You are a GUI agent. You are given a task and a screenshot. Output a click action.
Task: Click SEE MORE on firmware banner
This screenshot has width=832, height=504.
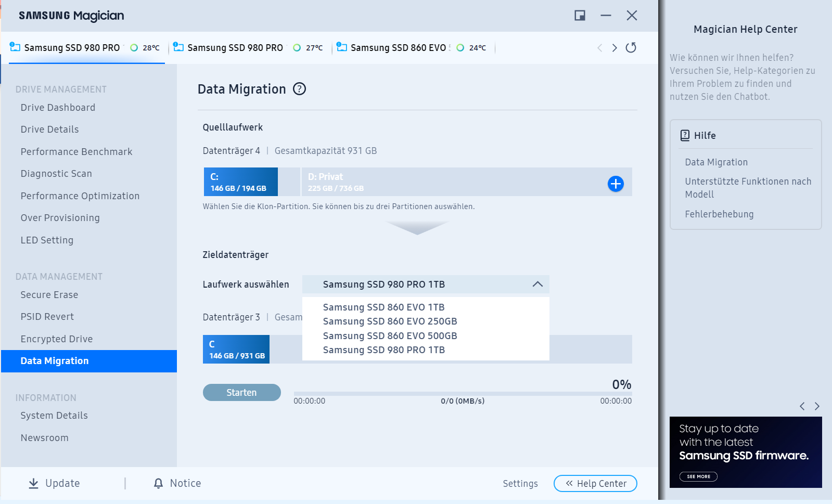(698, 476)
